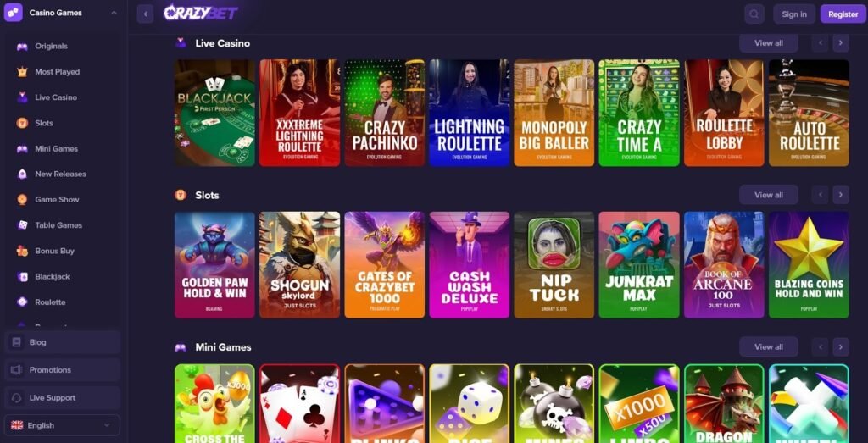Image resolution: width=868 pixels, height=443 pixels.
Task: Click the Sign in button
Action: 793,14
